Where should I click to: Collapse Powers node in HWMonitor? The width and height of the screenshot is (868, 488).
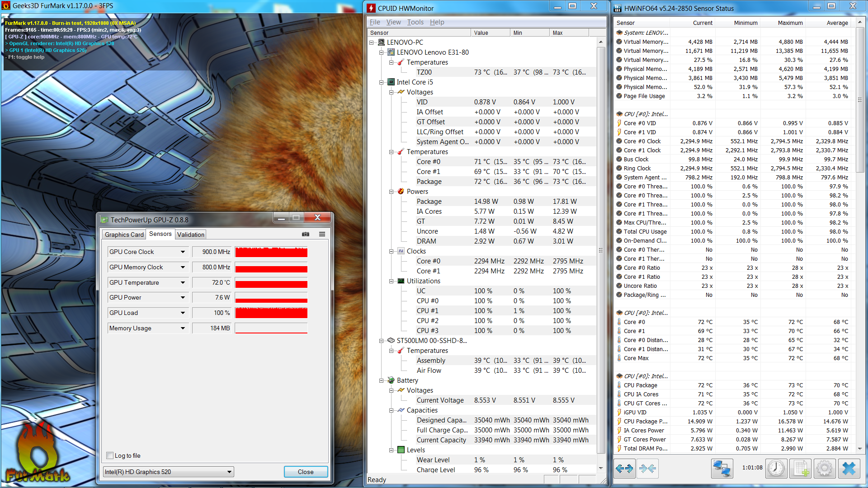point(392,192)
